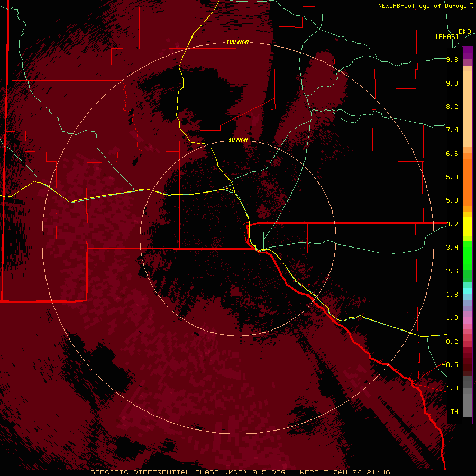Click the 4.2 scale label

tap(452, 224)
